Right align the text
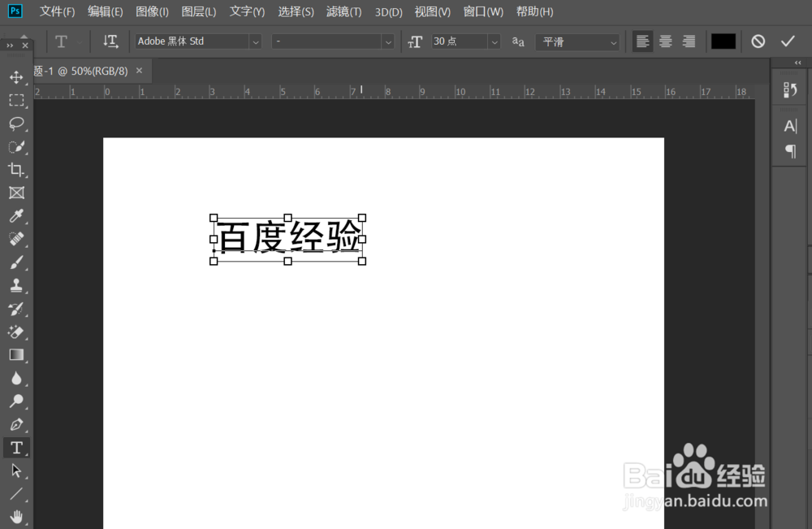 [x=689, y=41]
